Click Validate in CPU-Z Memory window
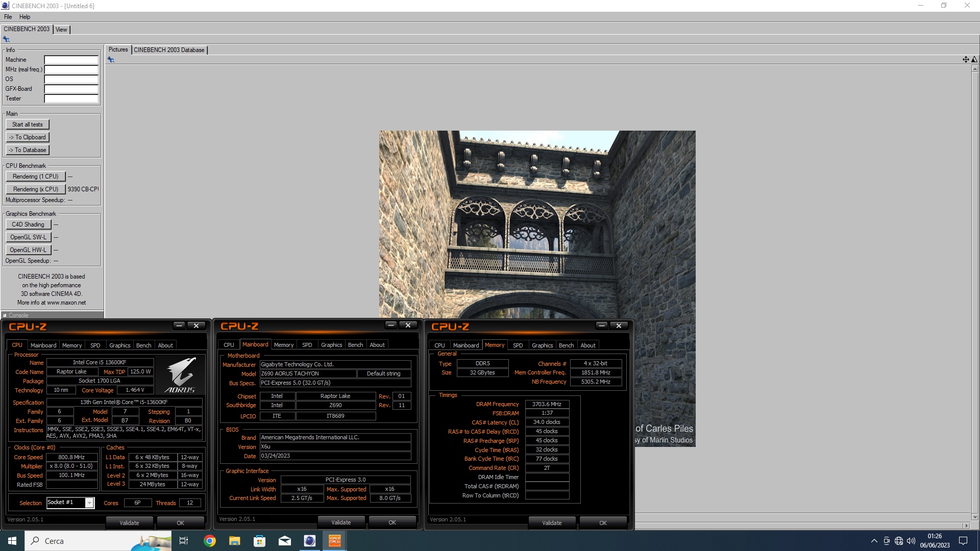This screenshot has height=551, width=980. [552, 523]
